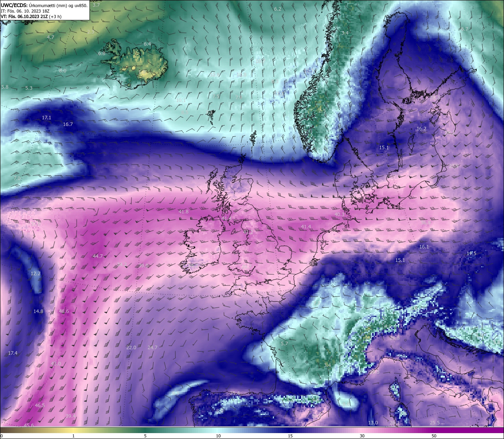The image size is (504, 439).
Task: Click the 6.4 value above Iceland
Action: coord(147,44)
